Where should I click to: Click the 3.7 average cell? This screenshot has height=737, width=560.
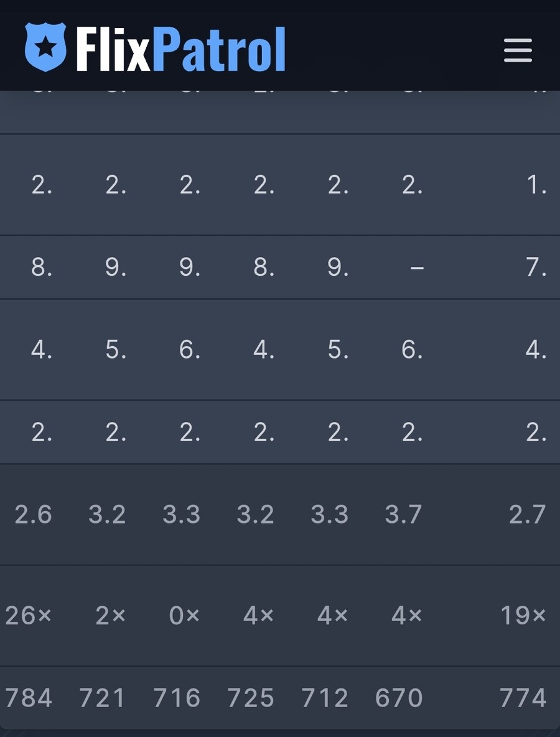[x=403, y=514]
